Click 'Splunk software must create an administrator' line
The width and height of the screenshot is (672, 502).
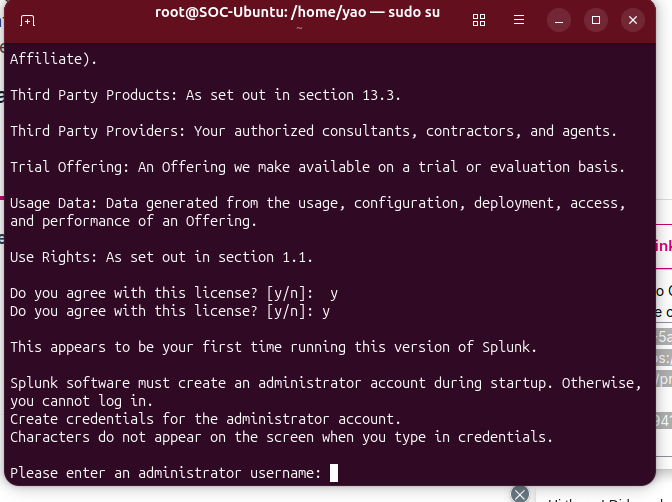tap(326, 383)
